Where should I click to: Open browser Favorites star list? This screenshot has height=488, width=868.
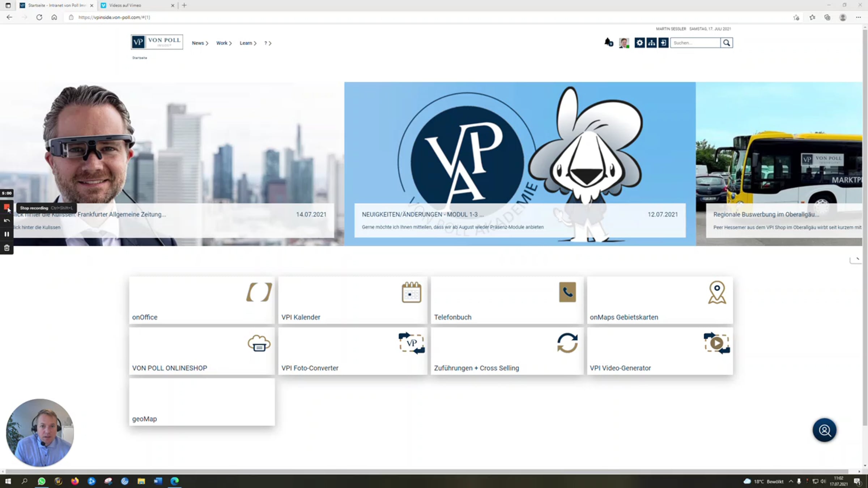812,17
